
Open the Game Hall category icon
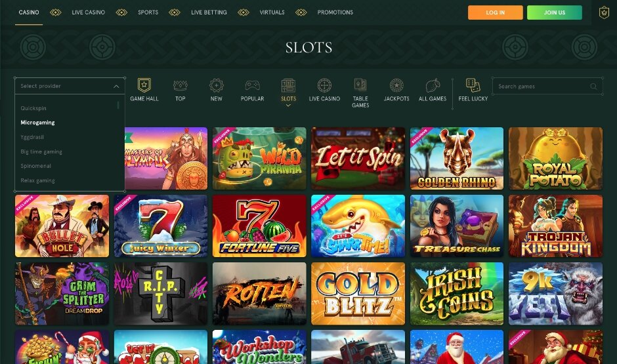tap(144, 85)
